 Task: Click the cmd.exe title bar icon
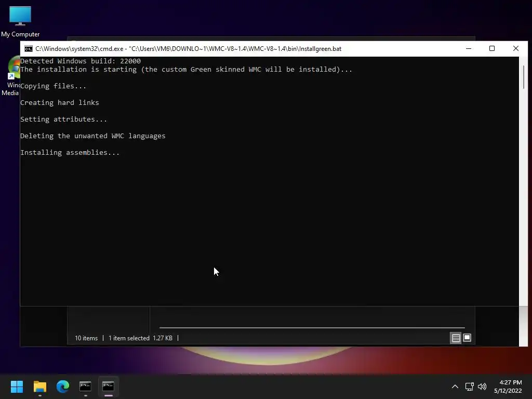coord(29,49)
